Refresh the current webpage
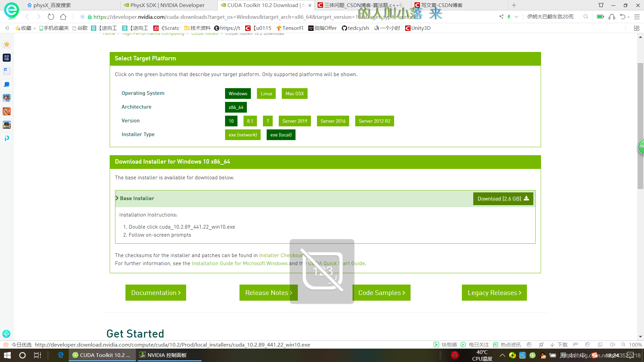Image resolution: width=644 pixels, height=362 pixels. pos(51,16)
